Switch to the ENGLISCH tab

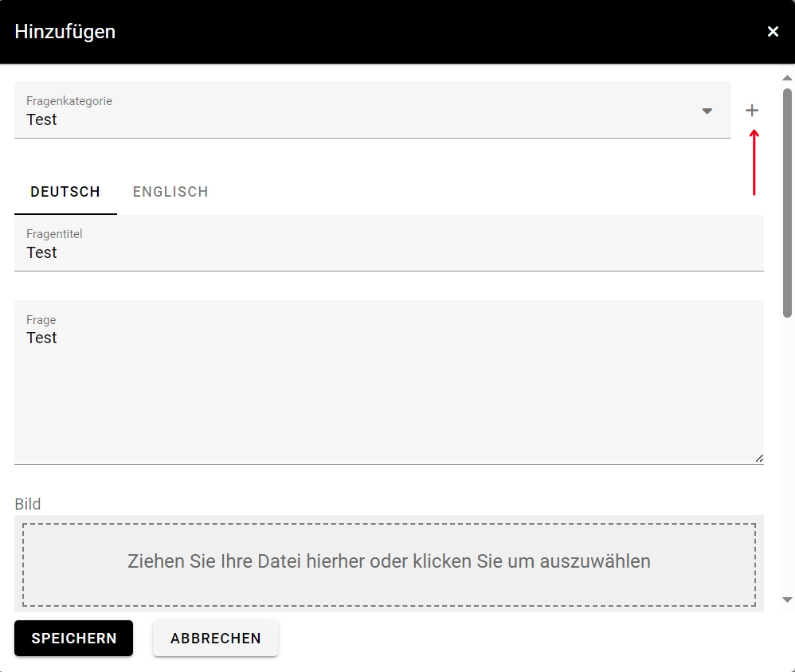coord(170,192)
